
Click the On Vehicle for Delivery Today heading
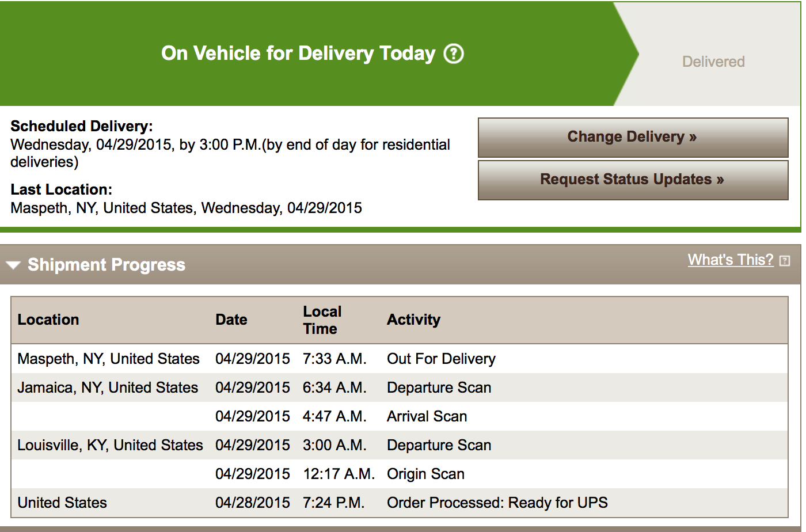[298, 54]
